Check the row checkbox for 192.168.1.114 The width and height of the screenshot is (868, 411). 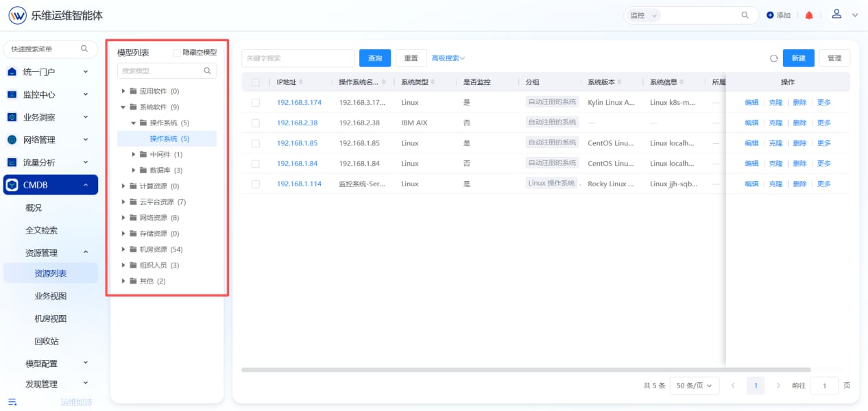[256, 184]
